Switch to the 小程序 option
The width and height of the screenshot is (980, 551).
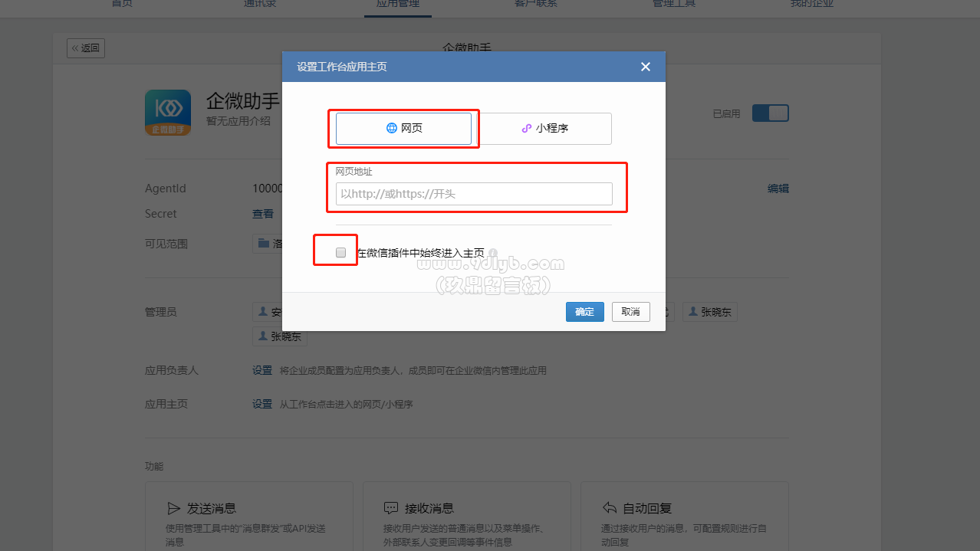point(545,129)
